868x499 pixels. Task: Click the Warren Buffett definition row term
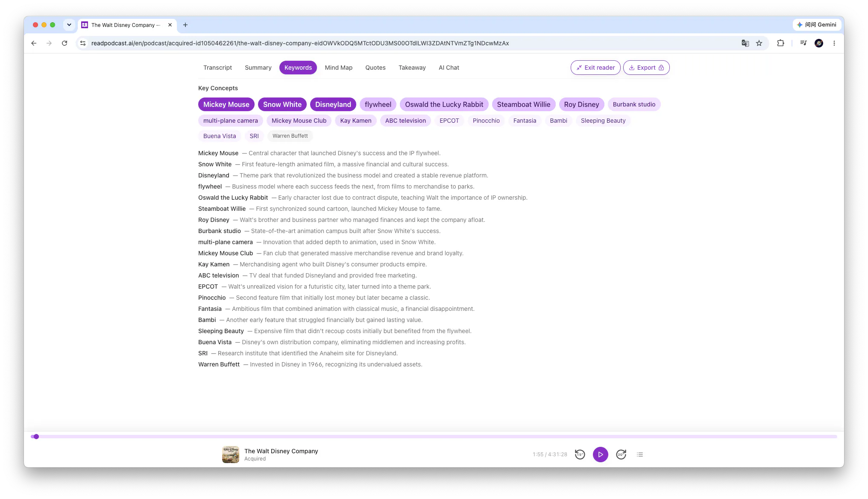pyautogui.click(x=219, y=364)
